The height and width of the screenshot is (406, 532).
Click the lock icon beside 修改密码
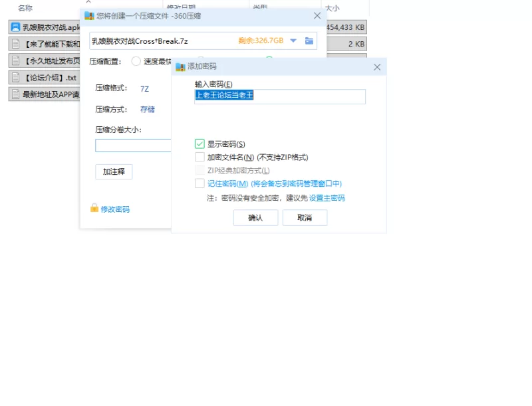pyautogui.click(x=94, y=208)
